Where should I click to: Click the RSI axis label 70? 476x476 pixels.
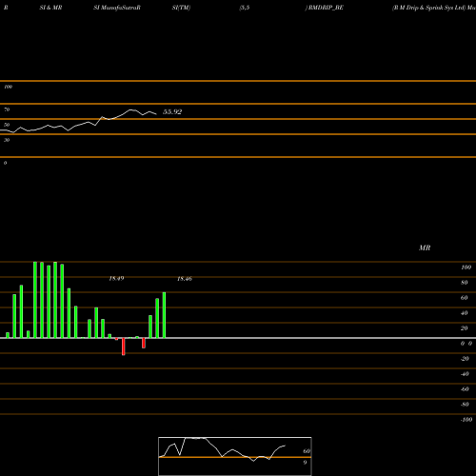(7, 109)
